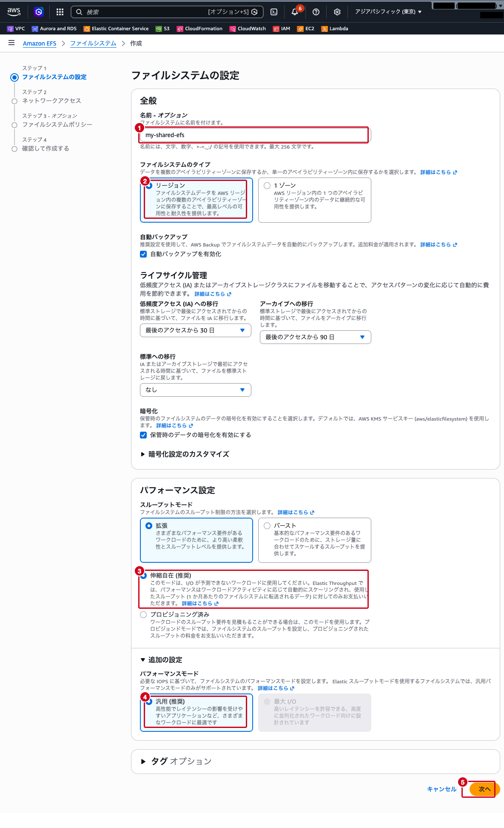Open the VPC bookmark
This screenshot has height=828, width=504.
point(16,29)
